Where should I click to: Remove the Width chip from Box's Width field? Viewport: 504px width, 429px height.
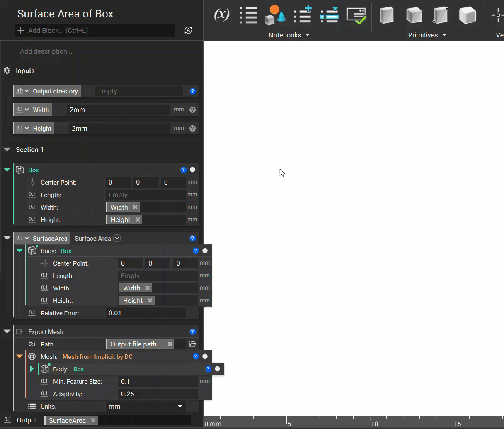(x=135, y=207)
